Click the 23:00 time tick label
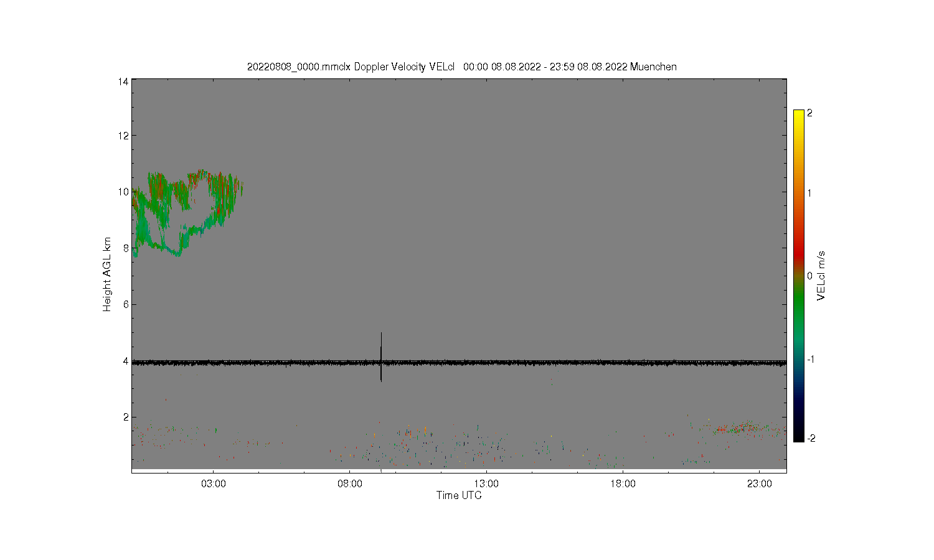934x560 pixels. coord(759,483)
